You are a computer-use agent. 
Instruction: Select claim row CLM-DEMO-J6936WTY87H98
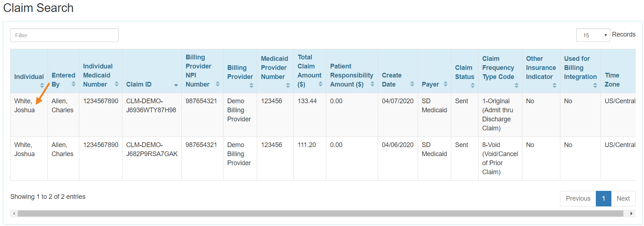click(x=151, y=105)
